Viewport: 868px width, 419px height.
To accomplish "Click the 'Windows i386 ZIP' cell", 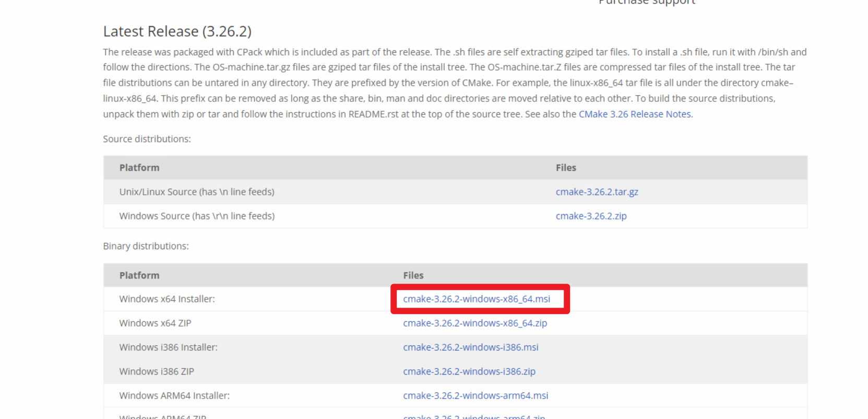I will click(157, 371).
